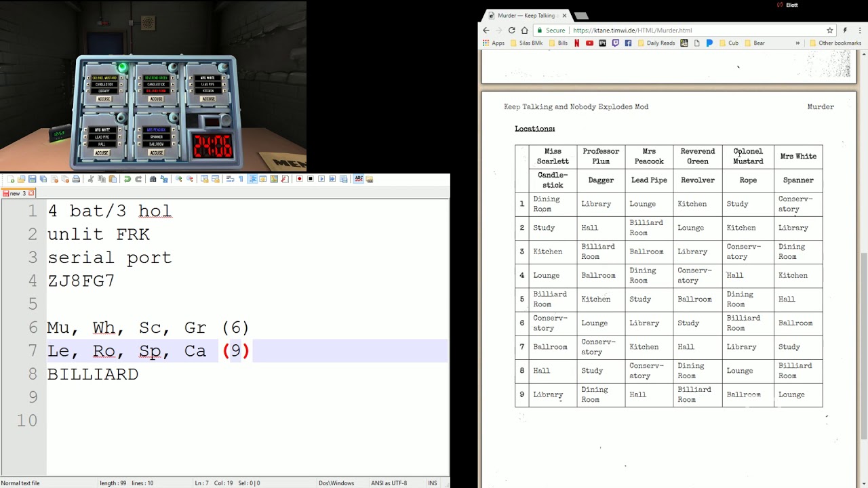Screen dimensions: 868x488
Task: Toggle show all characters (pilcrow) icon
Action: [x=241, y=179]
